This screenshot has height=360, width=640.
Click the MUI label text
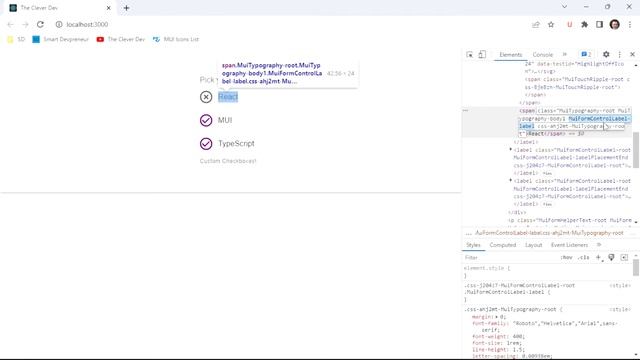pyautogui.click(x=225, y=120)
